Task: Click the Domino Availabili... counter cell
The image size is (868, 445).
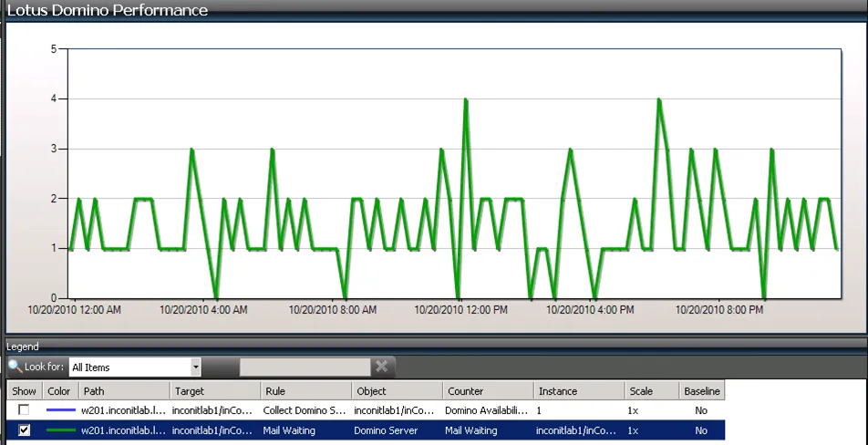Action: (487, 410)
